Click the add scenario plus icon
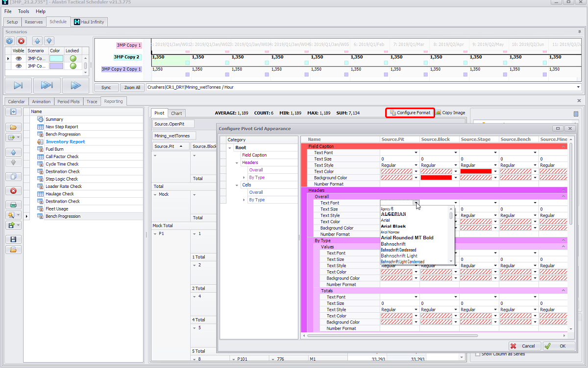Image resolution: width=588 pixels, height=368 pixels. click(10, 41)
